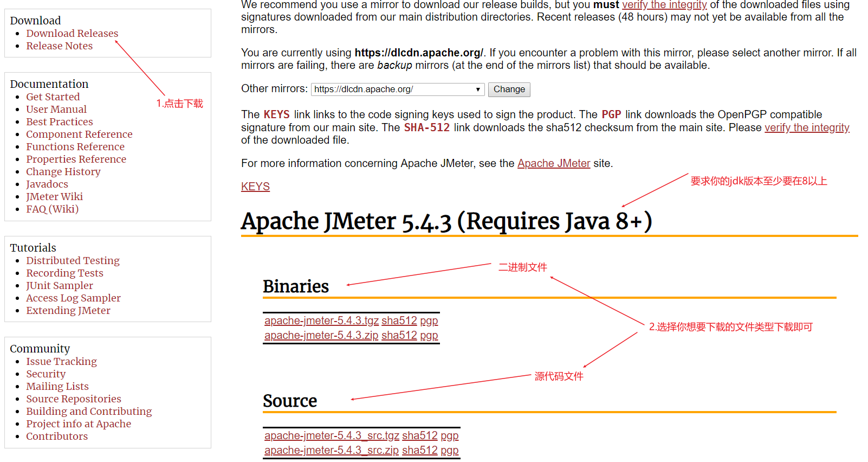This screenshot has height=462, width=868.
Task: Open the User Manual link
Action: [56, 109]
